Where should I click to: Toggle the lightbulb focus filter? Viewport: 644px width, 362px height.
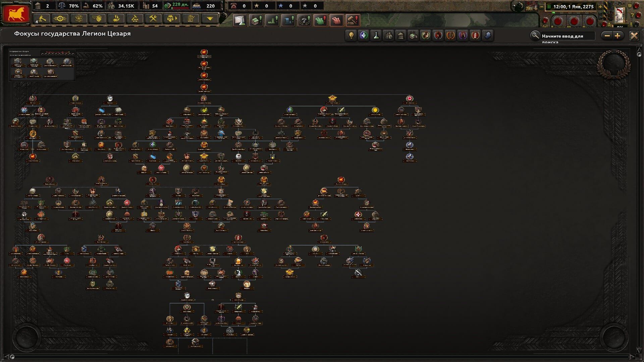pos(351,35)
